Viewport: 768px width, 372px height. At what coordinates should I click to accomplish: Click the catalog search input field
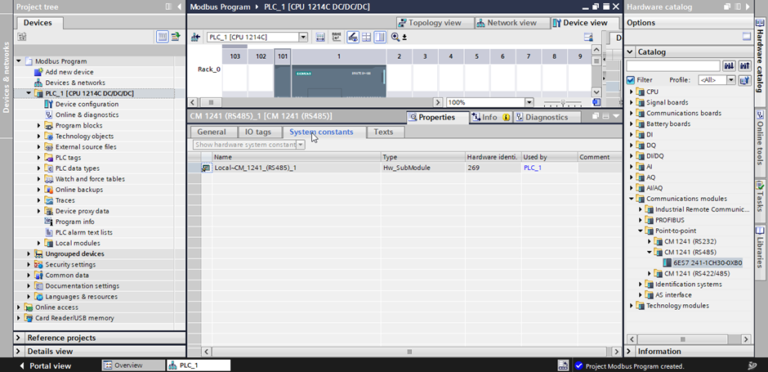[673, 66]
